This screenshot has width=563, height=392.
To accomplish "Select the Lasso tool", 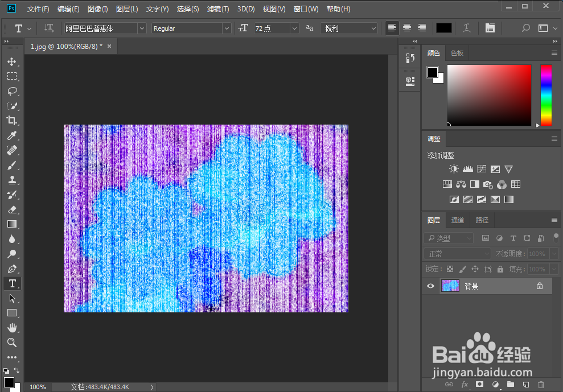I will coord(12,91).
